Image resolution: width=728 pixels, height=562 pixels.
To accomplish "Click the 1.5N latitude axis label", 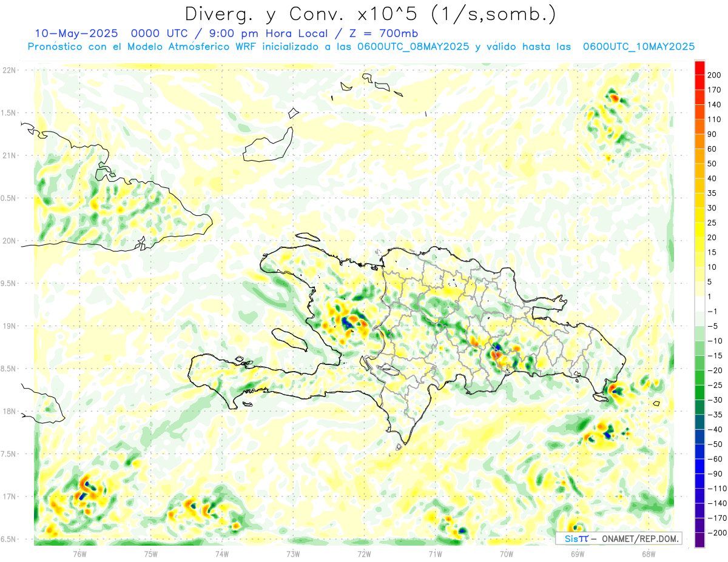I will 9,113.
